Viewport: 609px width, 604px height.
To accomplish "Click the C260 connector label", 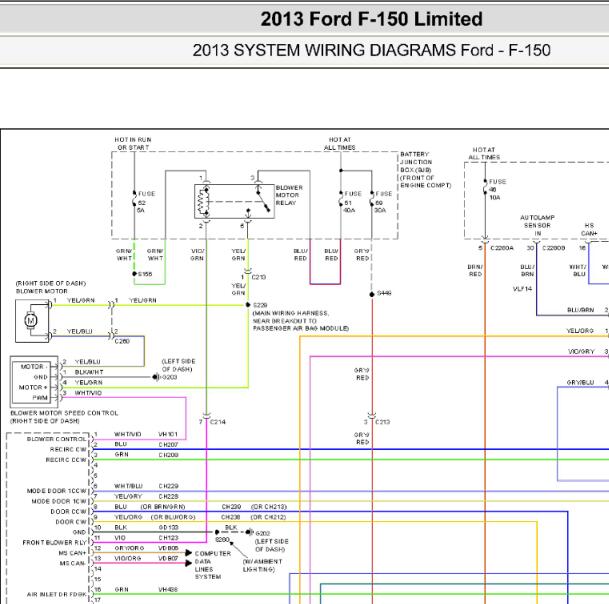I will [122, 341].
